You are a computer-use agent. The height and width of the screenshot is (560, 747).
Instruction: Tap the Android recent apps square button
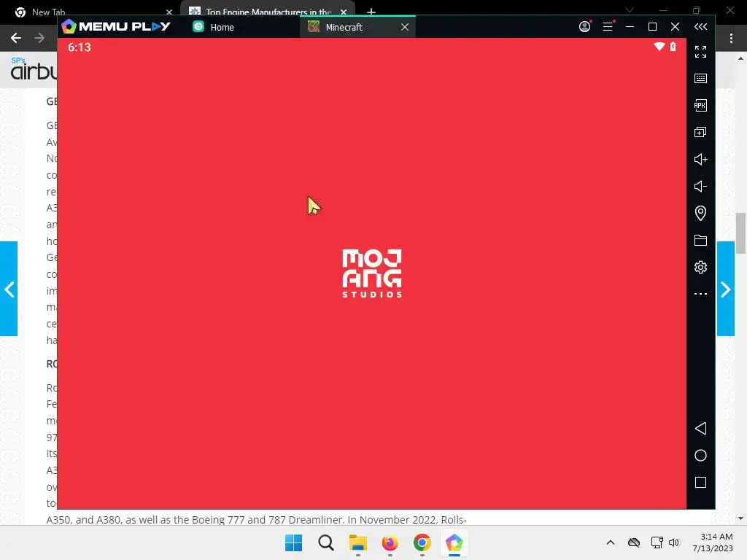tap(700, 483)
